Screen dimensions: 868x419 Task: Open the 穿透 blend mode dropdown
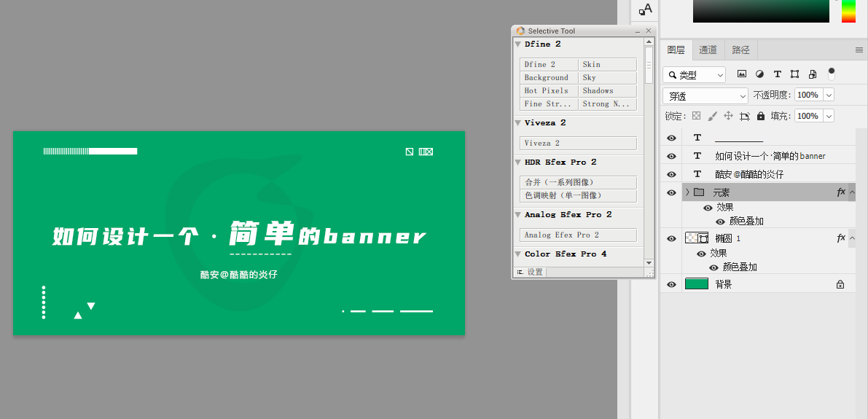click(x=705, y=95)
